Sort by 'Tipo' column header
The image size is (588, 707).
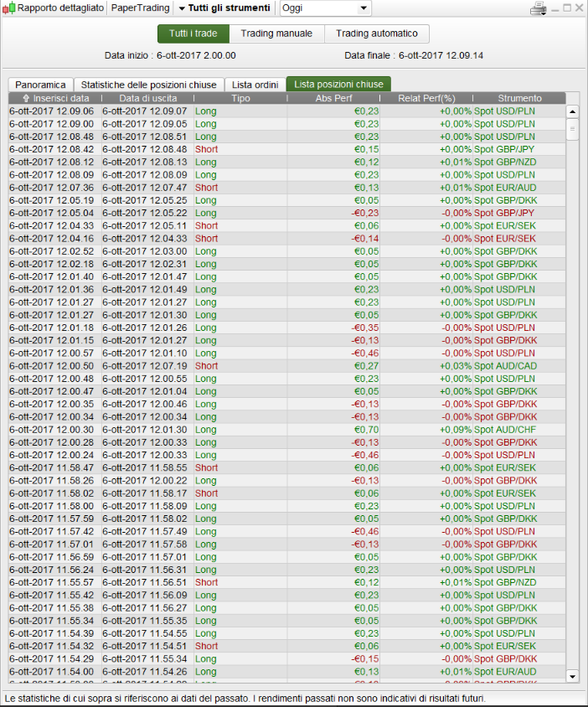pos(240,98)
